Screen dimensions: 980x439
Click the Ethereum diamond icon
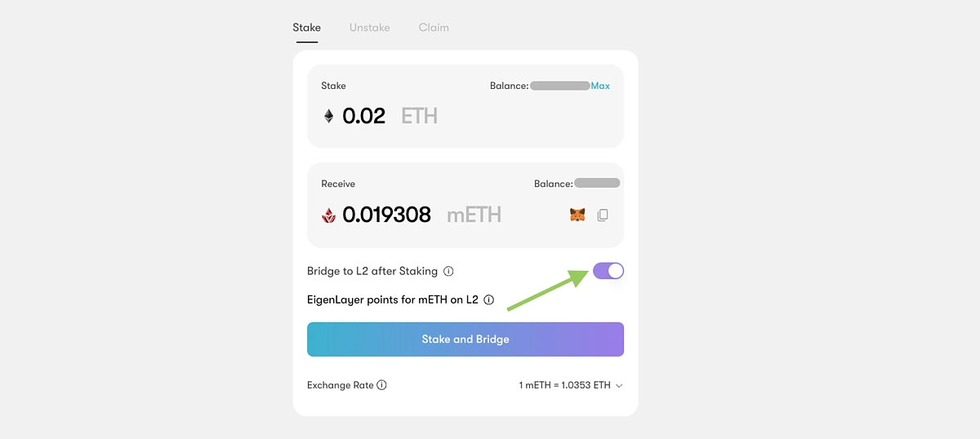click(328, 116)
